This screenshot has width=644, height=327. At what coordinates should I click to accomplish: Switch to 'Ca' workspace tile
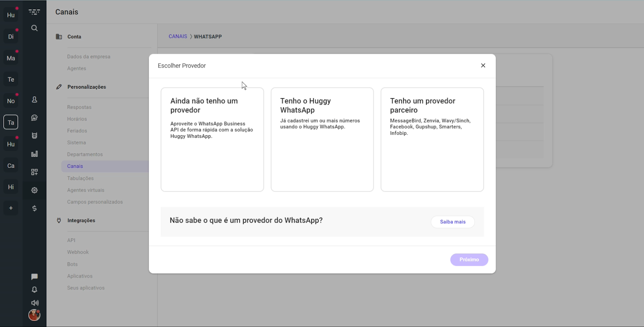[x=11, y=166]
